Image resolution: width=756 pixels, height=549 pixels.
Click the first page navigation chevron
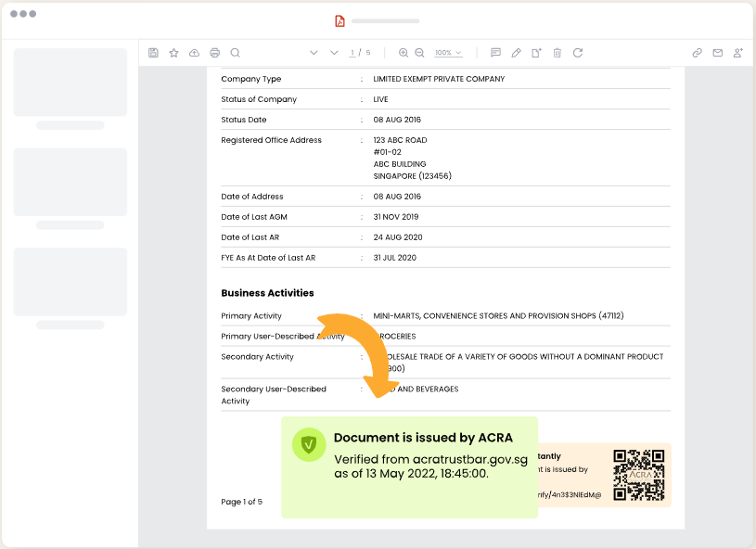click(314, 53)
